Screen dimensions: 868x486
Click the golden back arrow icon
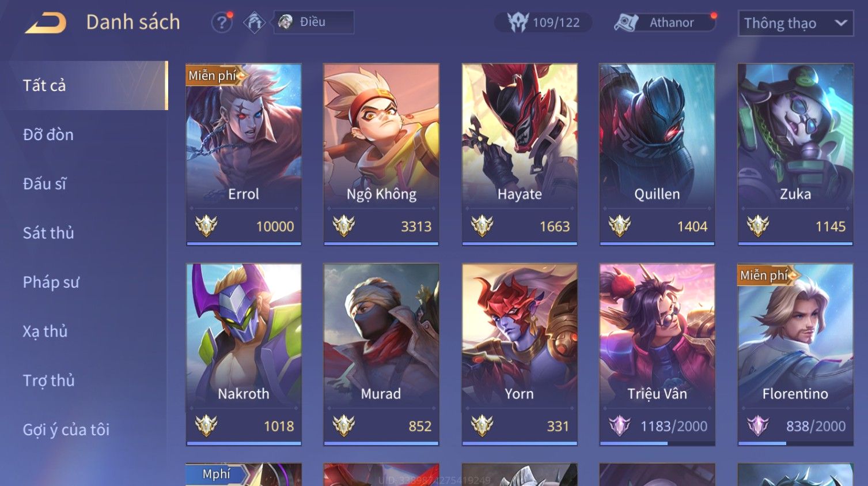[x=46, y=23]
